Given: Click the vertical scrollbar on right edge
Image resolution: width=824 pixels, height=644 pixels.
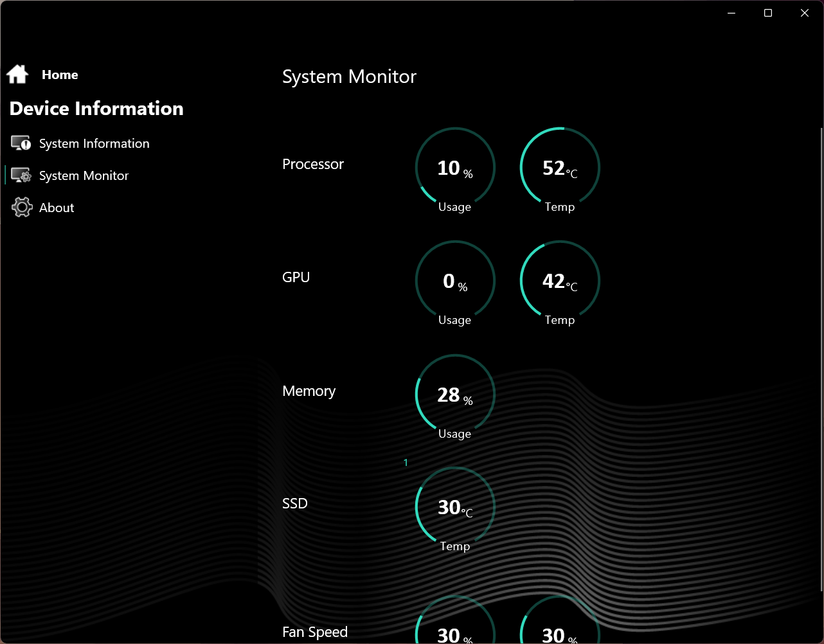Looking at the screenshot, I should 821,360.
